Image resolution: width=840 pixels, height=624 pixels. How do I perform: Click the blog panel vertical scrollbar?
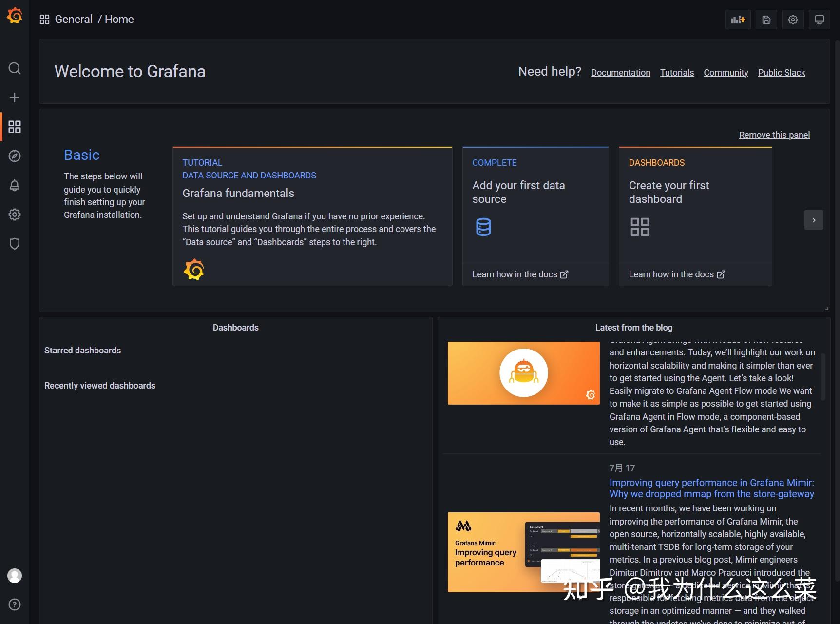click(823, 376)
